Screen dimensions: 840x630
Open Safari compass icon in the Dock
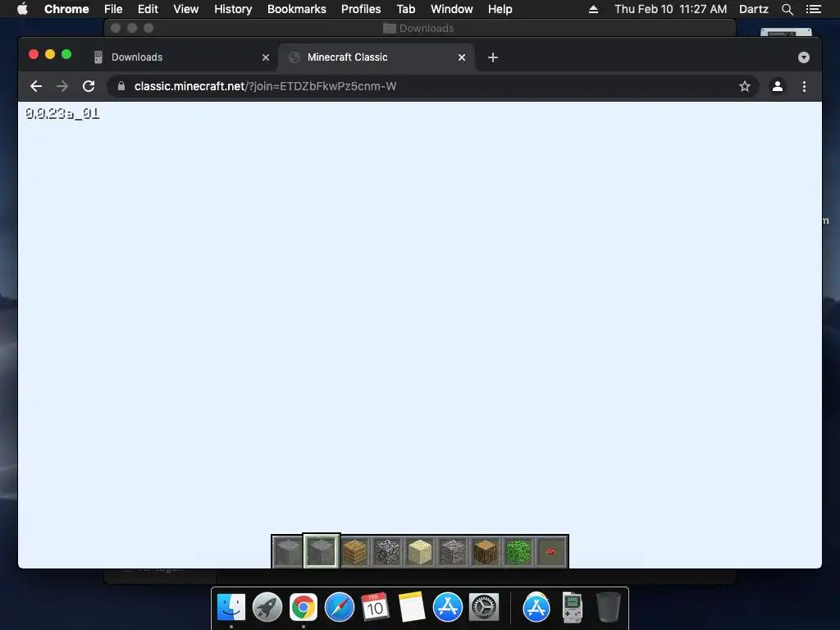pos(339,608)
